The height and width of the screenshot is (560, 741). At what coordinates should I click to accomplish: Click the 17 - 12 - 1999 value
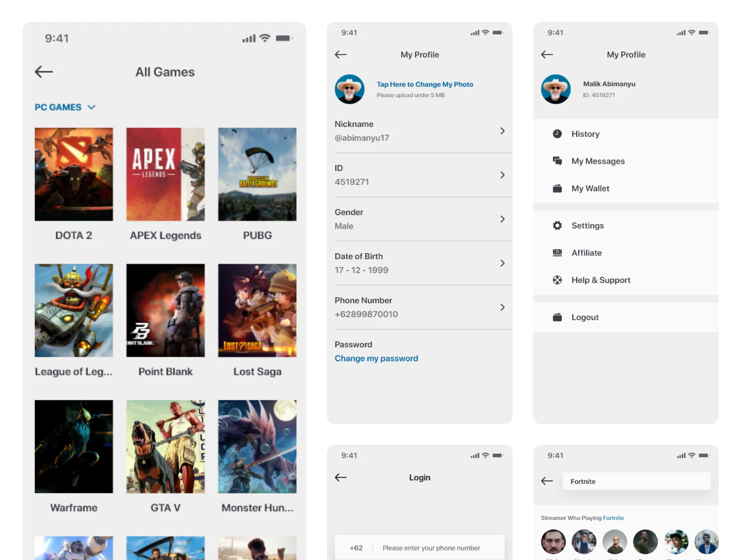click(361, 270)
